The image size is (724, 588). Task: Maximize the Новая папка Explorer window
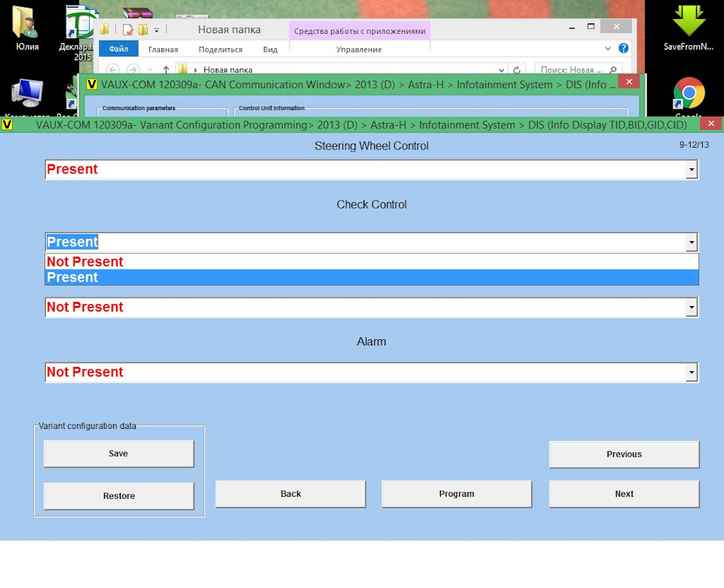(591, 27)
